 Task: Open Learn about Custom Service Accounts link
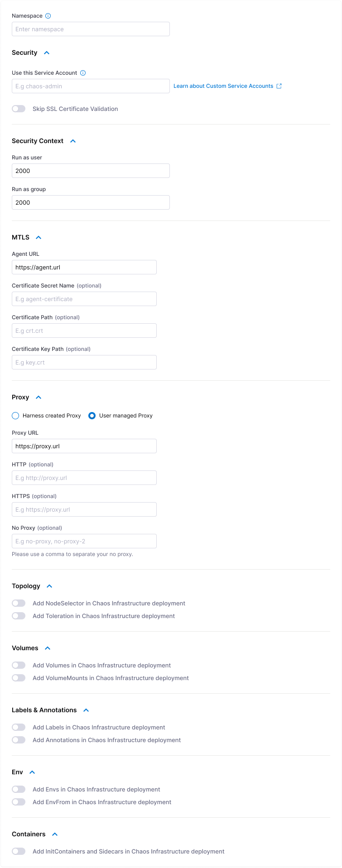[223, 86]
